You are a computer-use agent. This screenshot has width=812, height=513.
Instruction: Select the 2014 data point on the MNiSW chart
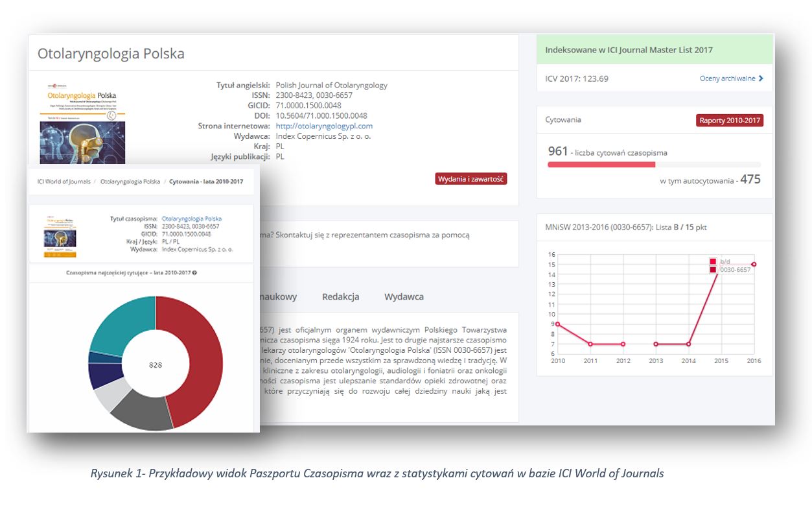tap(688, 344)
